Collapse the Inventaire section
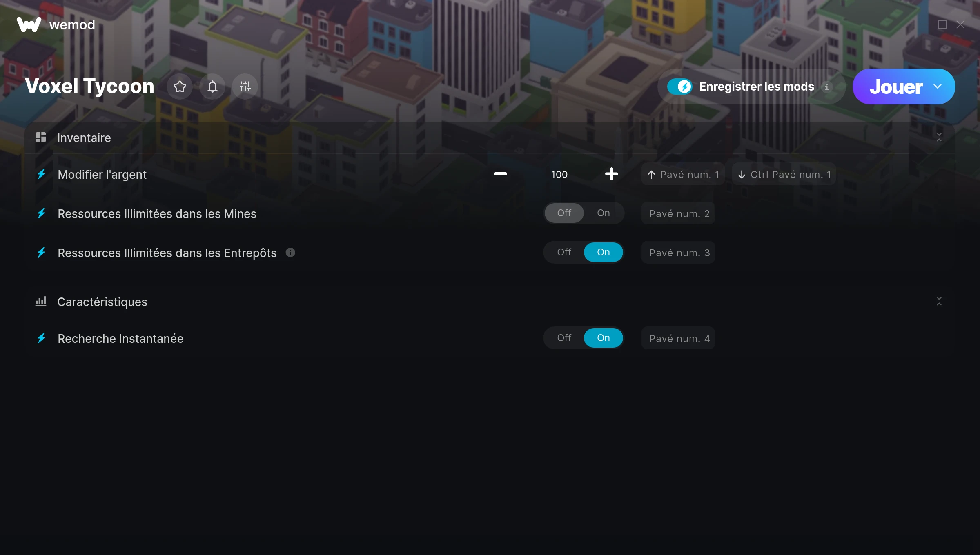 tap(939, 138)
